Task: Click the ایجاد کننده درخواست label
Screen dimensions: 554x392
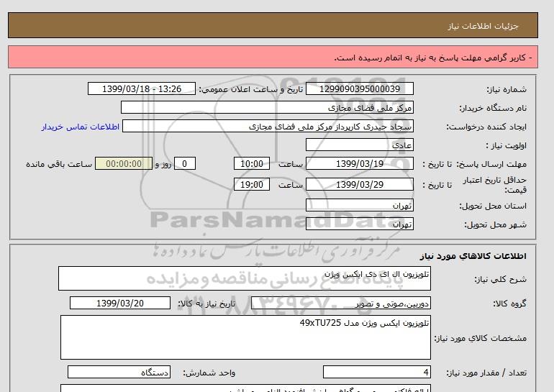Action: tap(486, 127)
